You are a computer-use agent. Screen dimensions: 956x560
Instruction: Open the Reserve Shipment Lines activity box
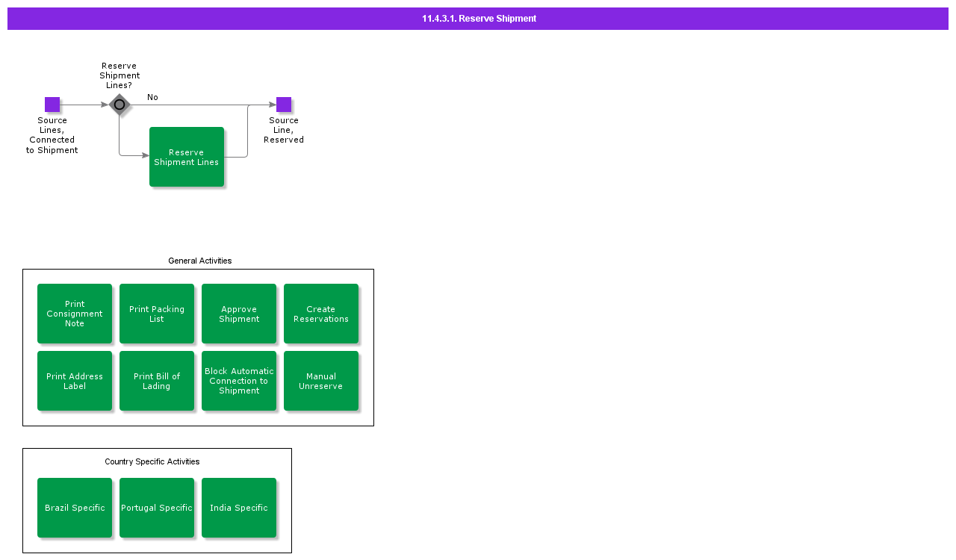click(187, 157)
